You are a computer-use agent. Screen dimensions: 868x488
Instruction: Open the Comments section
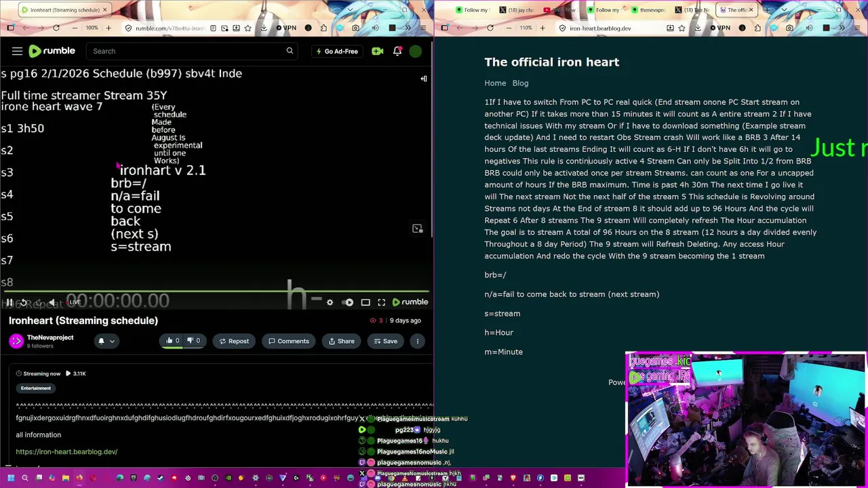pyautogui.click(x=288, y=341)
